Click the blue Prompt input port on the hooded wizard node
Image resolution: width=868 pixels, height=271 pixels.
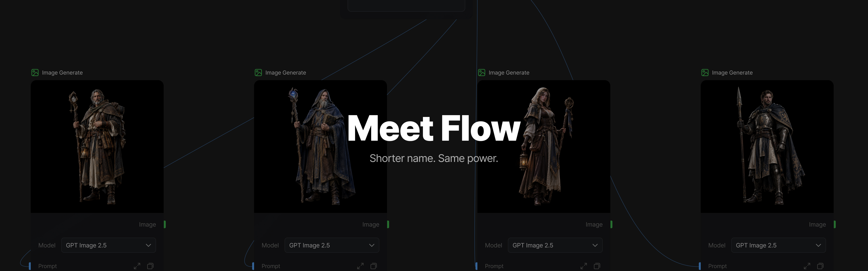253,266
